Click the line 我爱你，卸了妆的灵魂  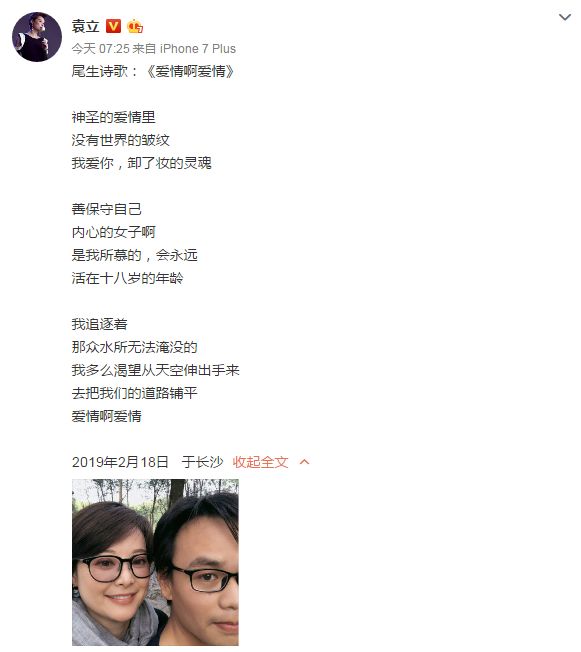click(x=141, y=163)
